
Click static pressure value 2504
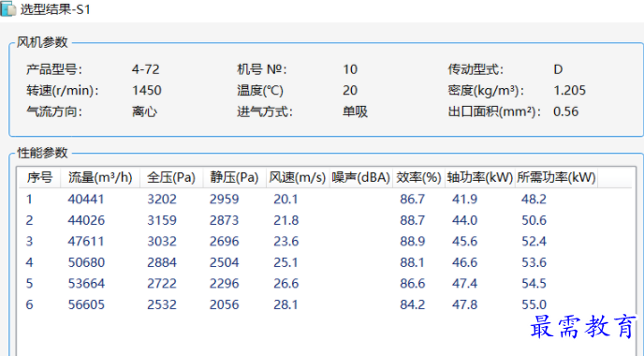(225, 262)
